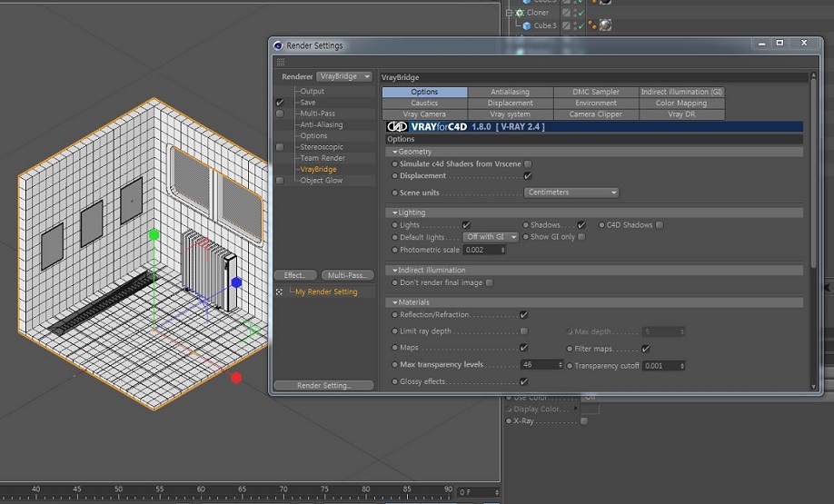
Task: Click the Render Setting... button
Action: [324, 385]
